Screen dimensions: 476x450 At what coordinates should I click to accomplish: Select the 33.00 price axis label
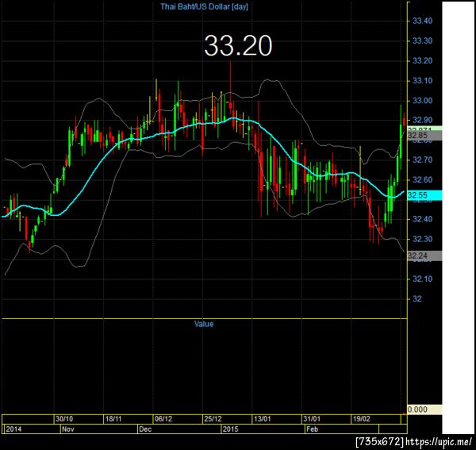(422, 101)
